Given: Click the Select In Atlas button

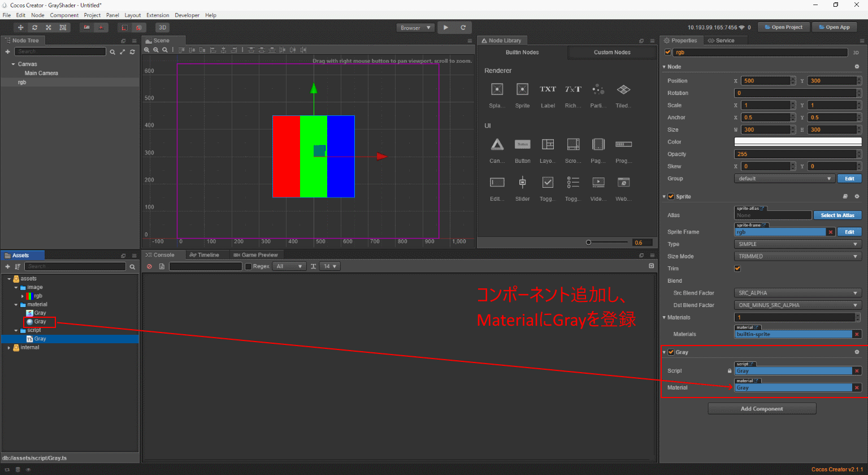Looking at the screenshot, I should (x=837, y=215).
